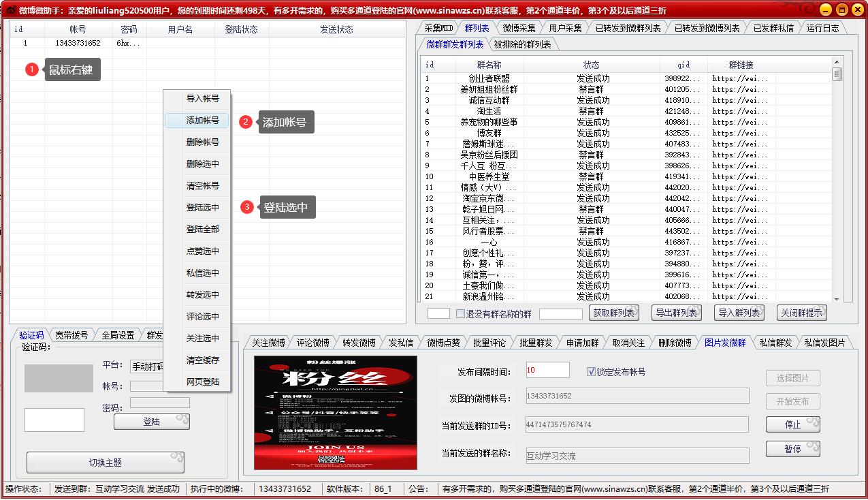Screen dimensions: 868x500
Task: Switch to the 采集MID tab
Action: coord(438,28)
